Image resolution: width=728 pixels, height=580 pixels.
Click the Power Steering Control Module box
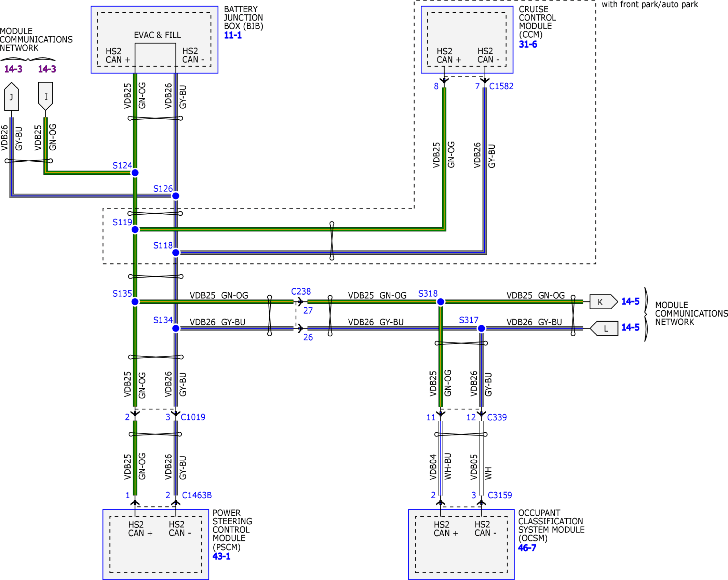[x=156, y=544]
